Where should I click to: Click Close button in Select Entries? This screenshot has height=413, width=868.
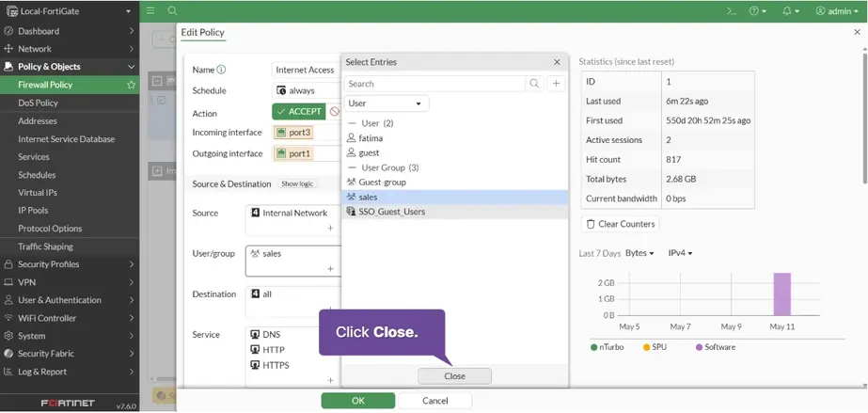tap(454, 376)
